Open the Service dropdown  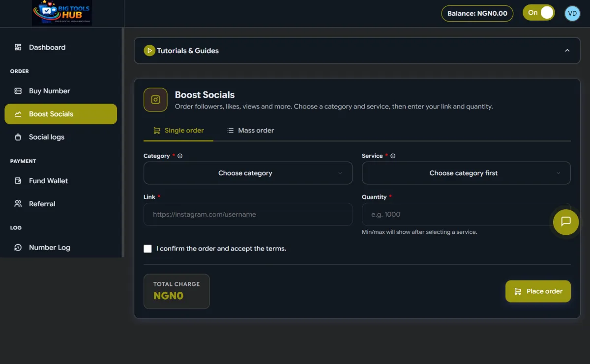point(466,173)
